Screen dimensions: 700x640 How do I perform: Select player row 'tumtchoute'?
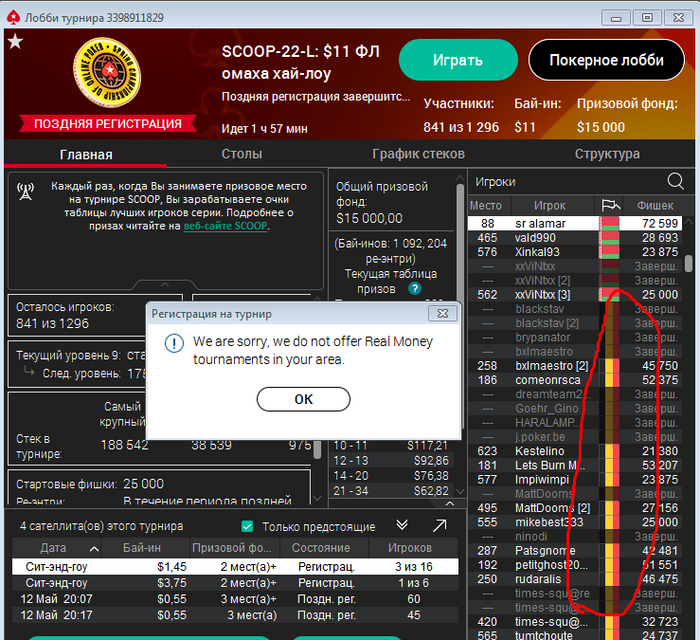click(575, 635)
